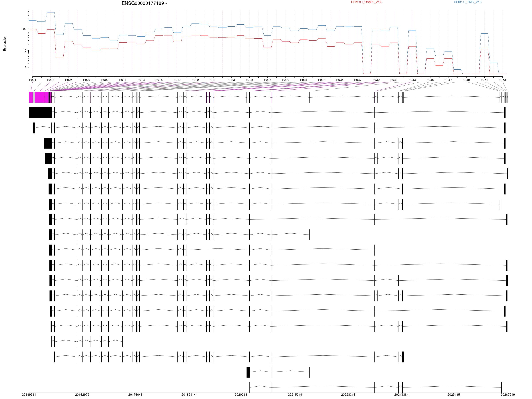Click exon label E051
Image resolution: width=532 pixels, height=399 pixels.
point(484,80)
